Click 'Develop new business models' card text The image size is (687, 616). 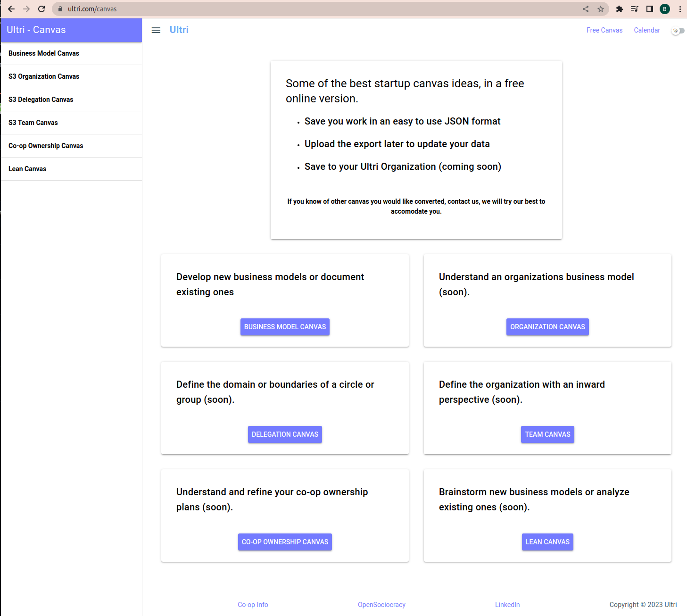pos(270,284)
